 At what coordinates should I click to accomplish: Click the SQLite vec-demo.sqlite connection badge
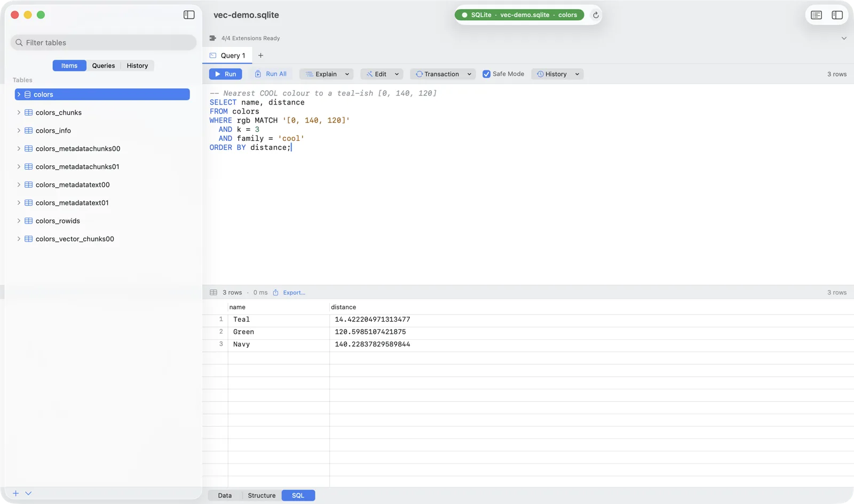(x=519, y=15)
